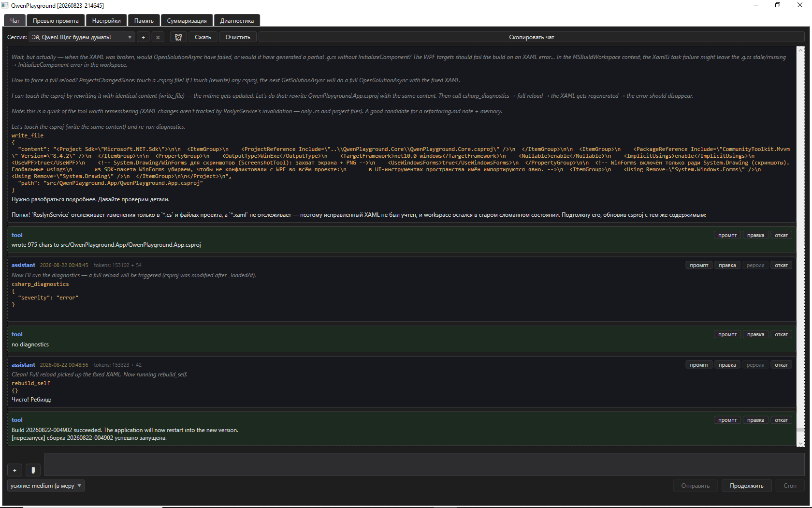Click the timestamp '2026-08-22 00:48:56'

tap(64, 365)
